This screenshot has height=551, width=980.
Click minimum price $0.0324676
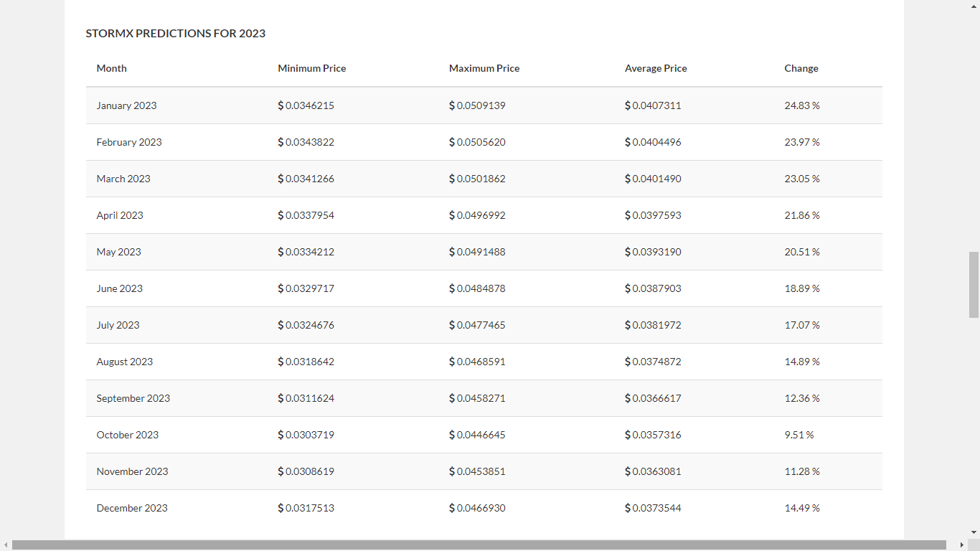[306, 325]
